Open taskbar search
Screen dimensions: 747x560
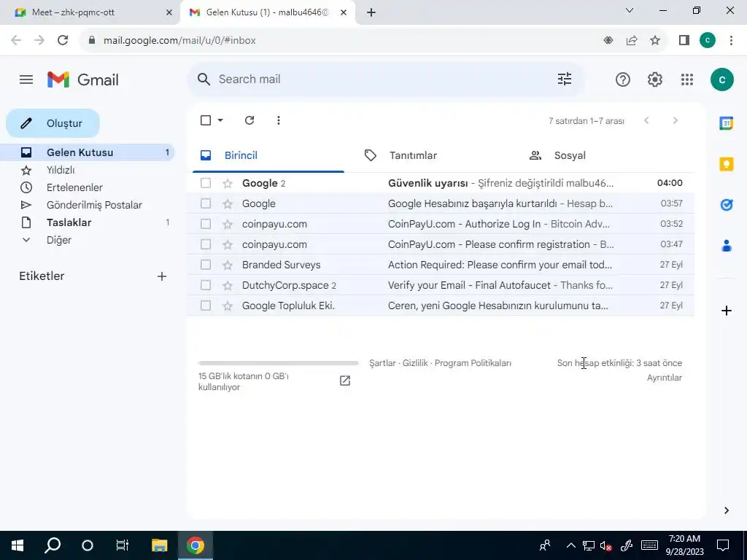pos(53,545)
